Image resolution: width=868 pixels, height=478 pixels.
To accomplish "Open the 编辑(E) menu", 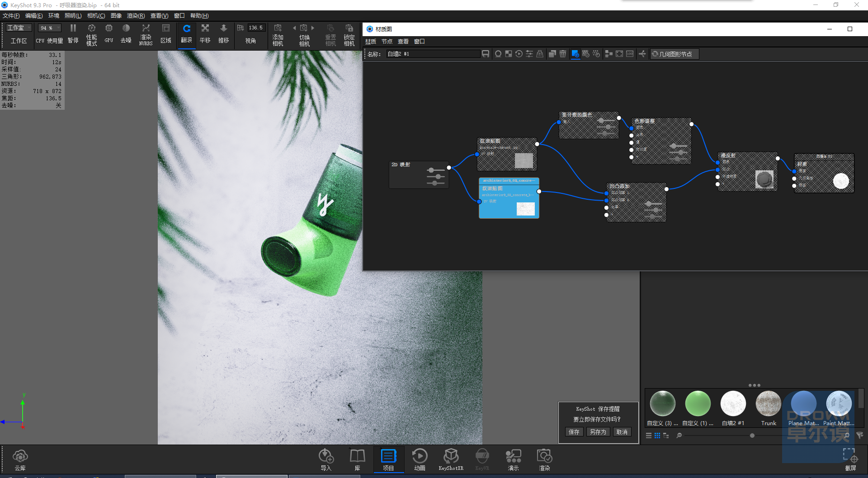I will (x=34, y=16).
